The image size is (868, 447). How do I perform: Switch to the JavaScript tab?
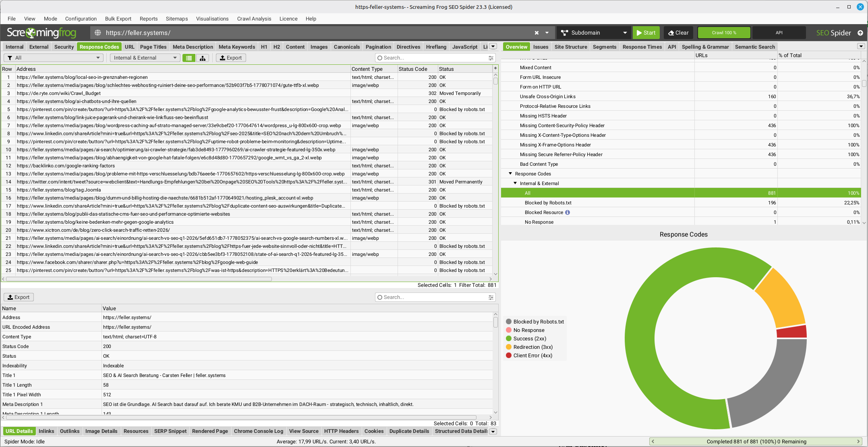(x=465, y=47)
